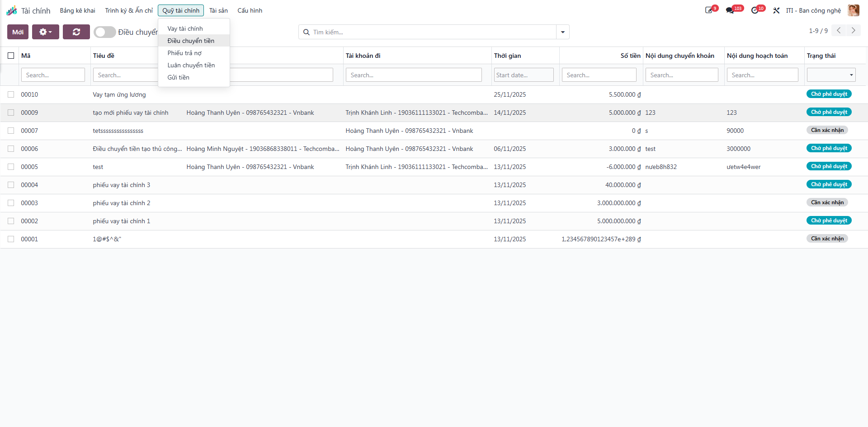This screenshot has height=427, width=868.
Task: Open the chat messages icon with badge 103
Action: pos(730,10)
